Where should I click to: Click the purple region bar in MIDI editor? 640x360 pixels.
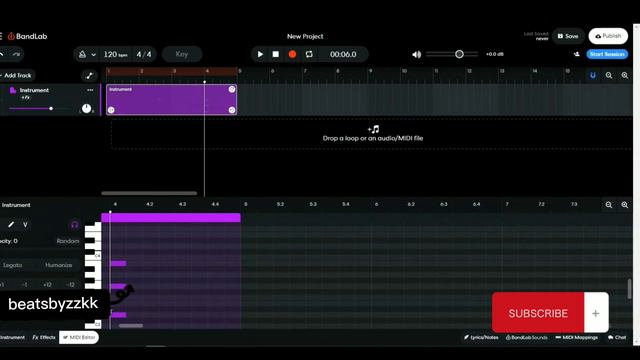click(171, 218)
